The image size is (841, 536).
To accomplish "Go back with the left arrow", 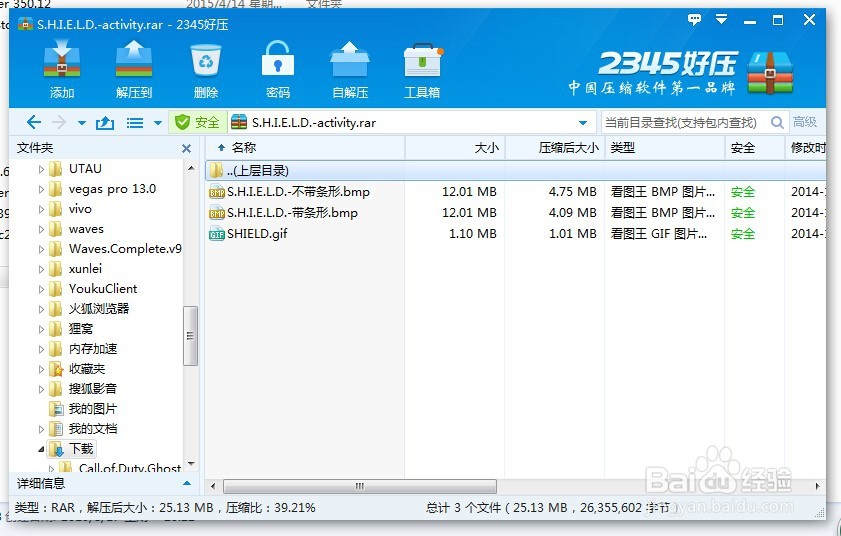I will pyautogui.click(x=34, y=123).
